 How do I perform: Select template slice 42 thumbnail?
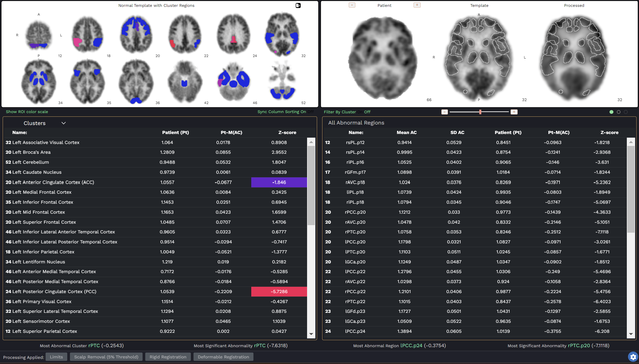click(185, 82)
